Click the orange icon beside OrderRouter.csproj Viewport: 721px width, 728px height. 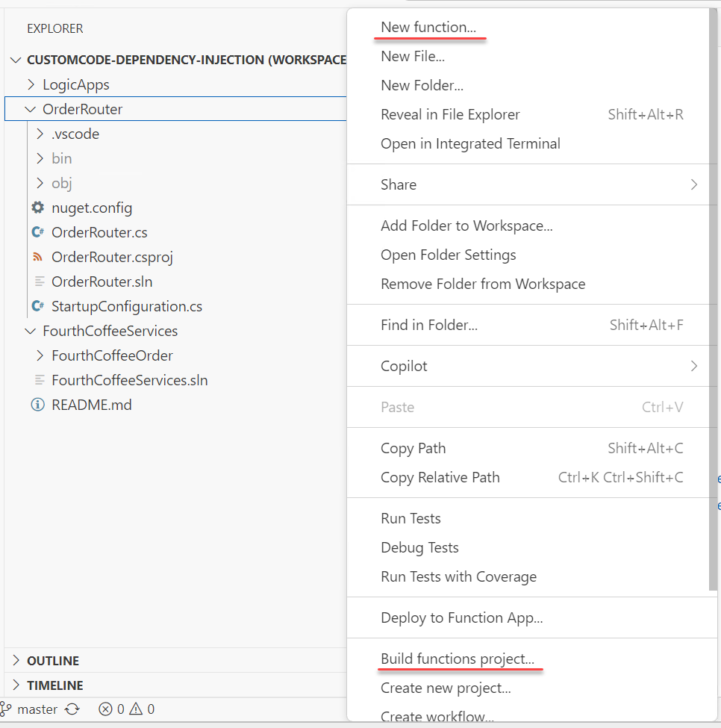[37, 257]
